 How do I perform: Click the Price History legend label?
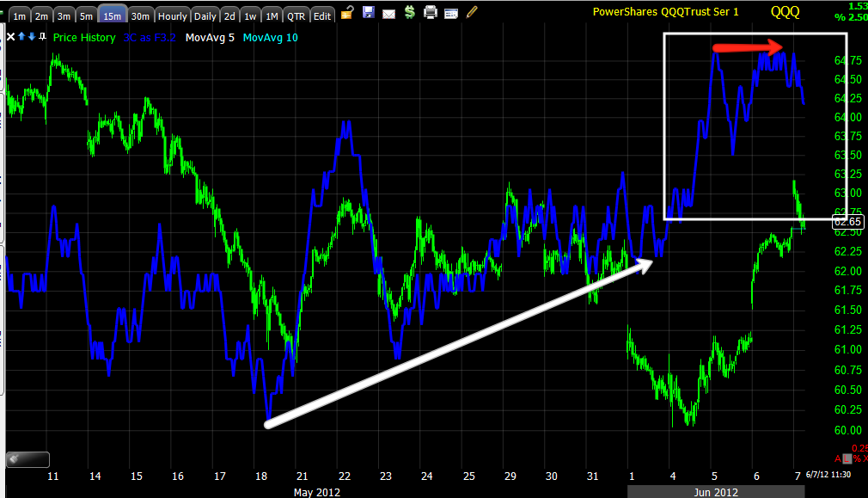(x=84, y=38)
